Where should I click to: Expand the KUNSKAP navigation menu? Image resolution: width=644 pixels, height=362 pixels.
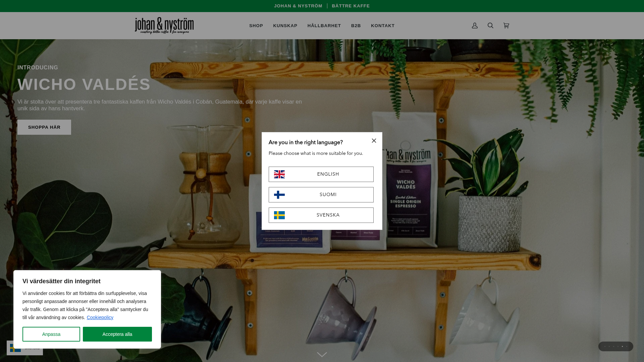(285, 26)
